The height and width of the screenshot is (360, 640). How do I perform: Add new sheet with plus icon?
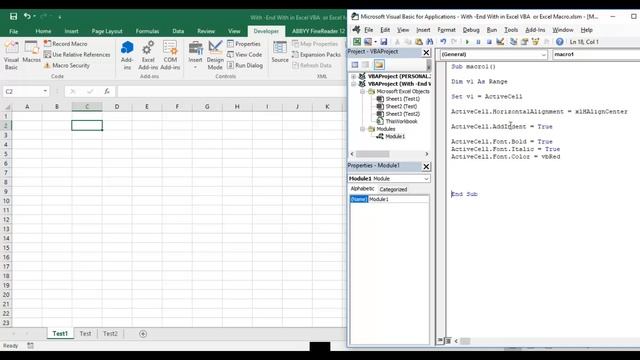(143, 334)
